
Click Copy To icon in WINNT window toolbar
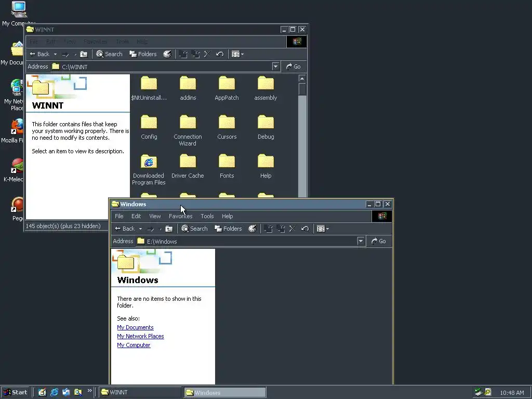[x=195, y=54]
